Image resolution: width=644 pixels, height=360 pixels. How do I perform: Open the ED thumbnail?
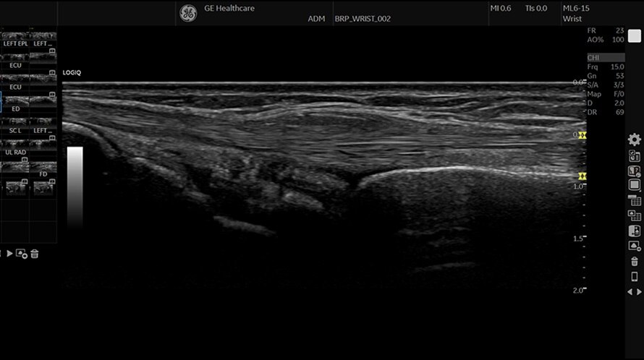pos(15,105)
